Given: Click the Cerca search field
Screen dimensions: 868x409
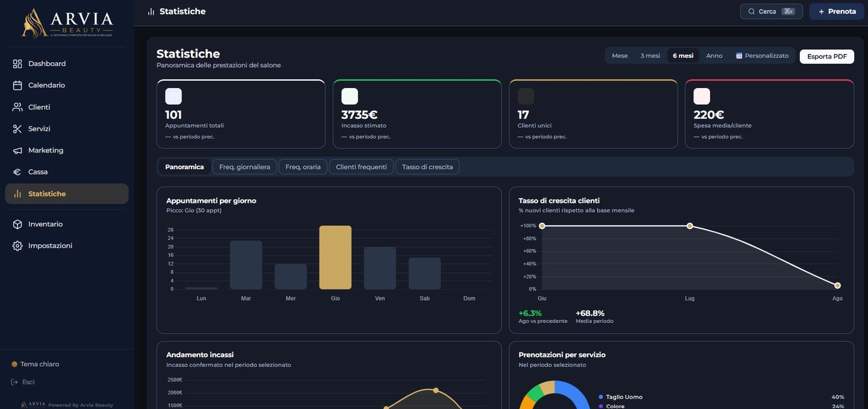Looking at the screenshot, I should (x=771, y=12).
